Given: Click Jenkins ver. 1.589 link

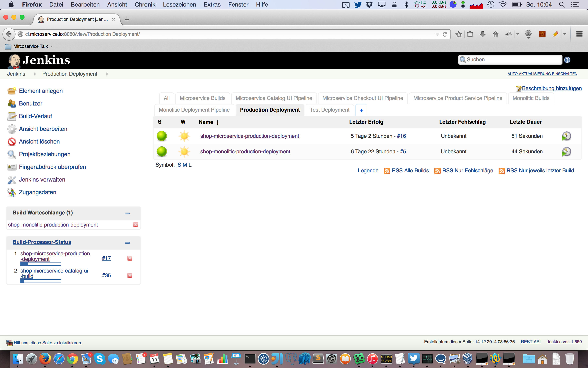Looking at the screenshot, I should [x=564, y=342].
